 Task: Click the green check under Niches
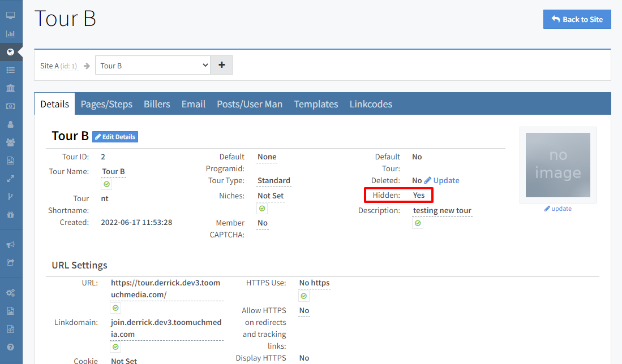pos(262,209)
